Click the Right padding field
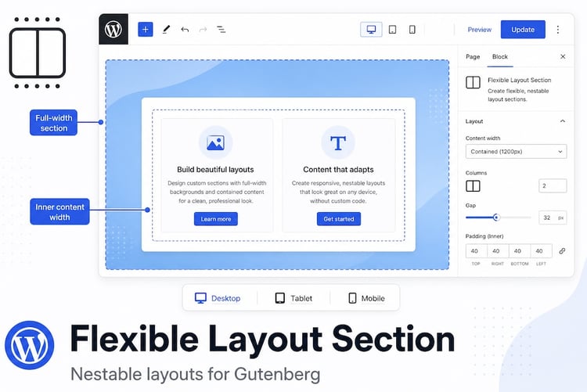587x392 pixels. pos(498,251)
